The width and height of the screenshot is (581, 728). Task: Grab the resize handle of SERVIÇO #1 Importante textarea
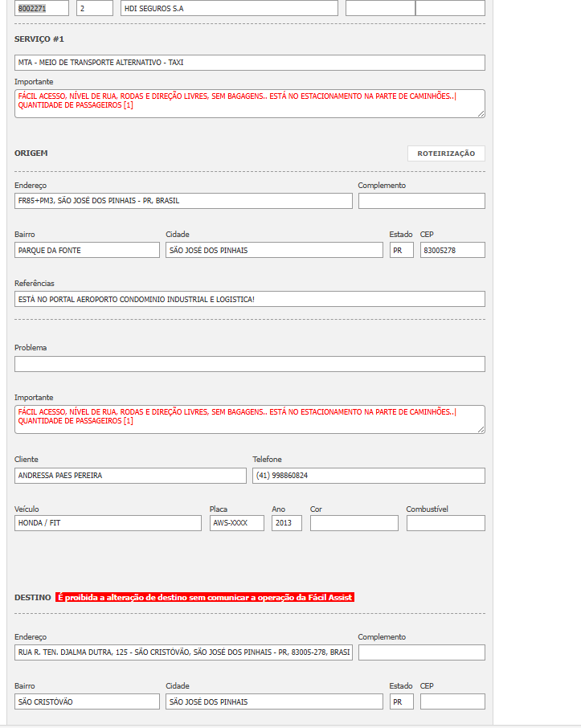coord(481,114)
